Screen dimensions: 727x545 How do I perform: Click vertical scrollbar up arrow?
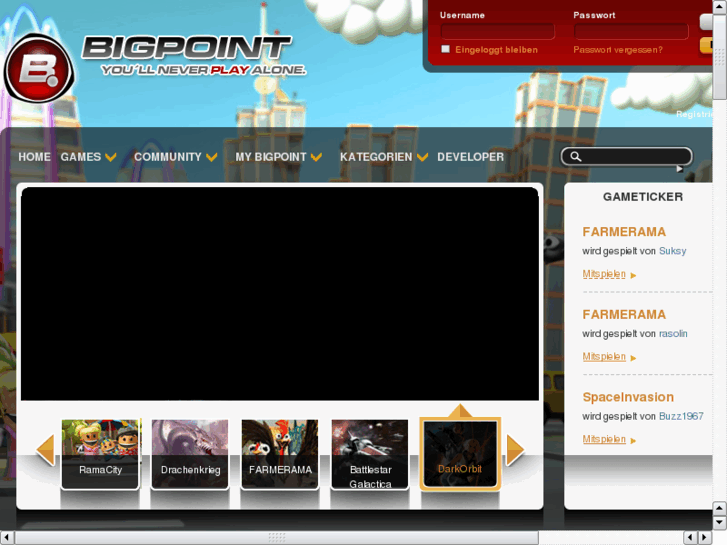click(720, 6)
